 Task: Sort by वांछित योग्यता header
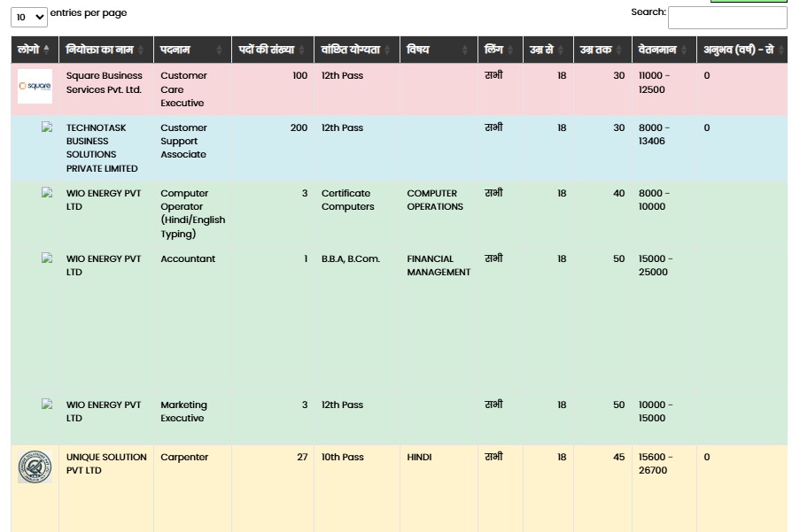pos(357,50)
